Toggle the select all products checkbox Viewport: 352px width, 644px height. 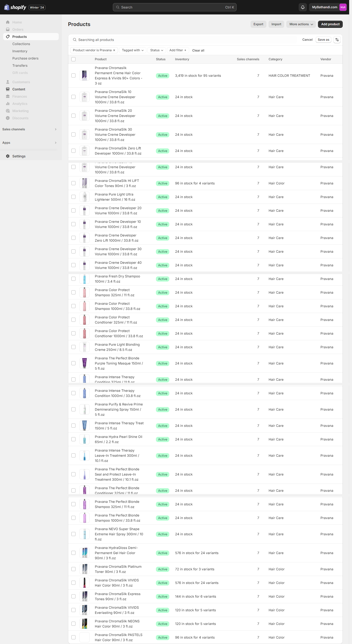73,59
